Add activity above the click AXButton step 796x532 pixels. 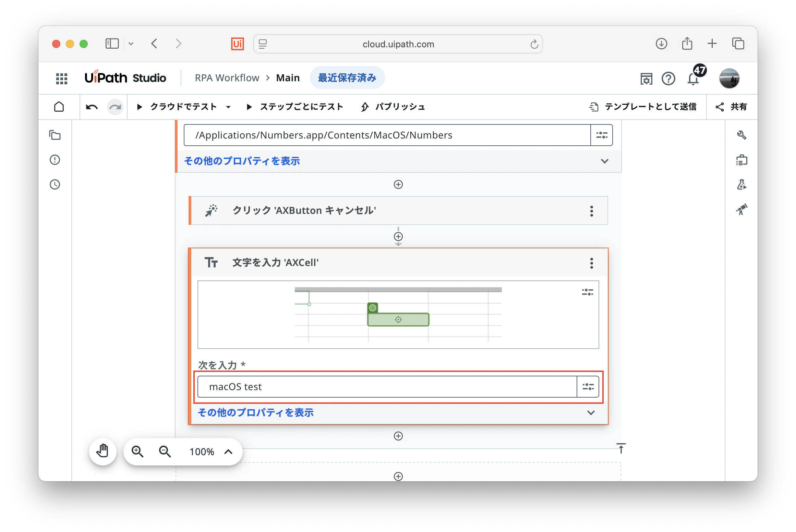click(398, 184)
